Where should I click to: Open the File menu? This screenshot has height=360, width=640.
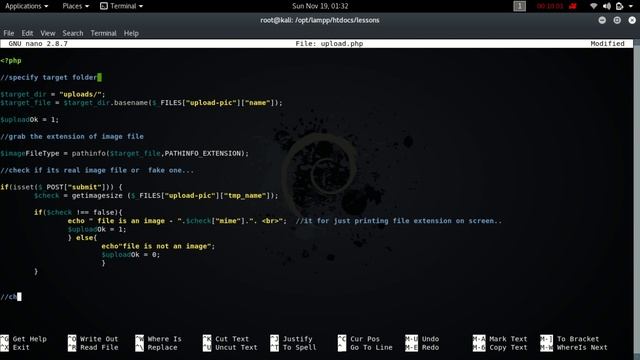coord(9,33)
